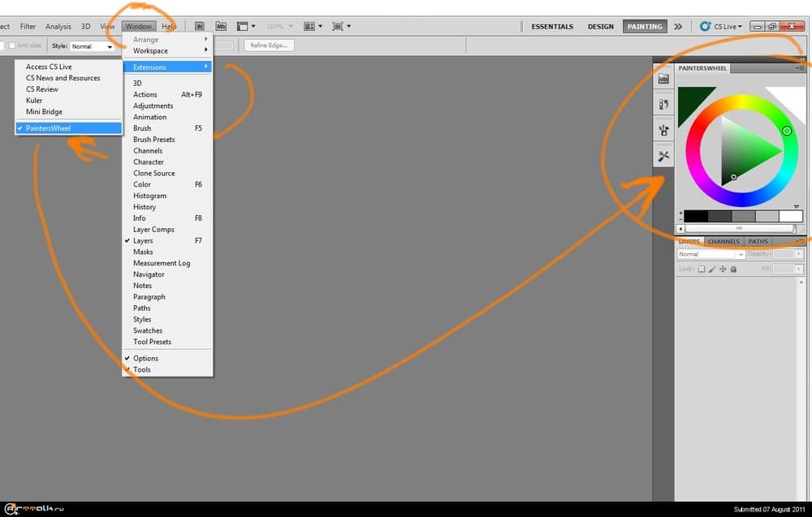Toggle the Layers panel in the Window menu
The height and width of the screenshot is (517, 812).
(x=168, y=241)
